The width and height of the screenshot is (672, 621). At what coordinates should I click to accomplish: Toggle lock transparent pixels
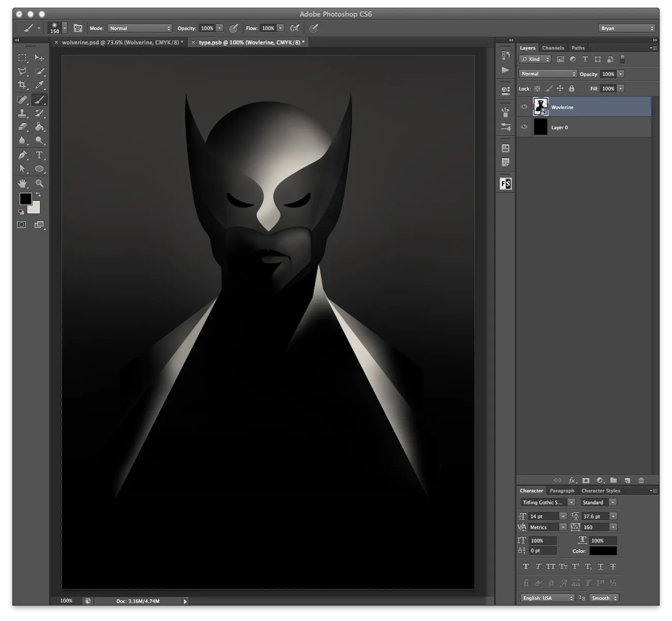[x=538, y=88]
